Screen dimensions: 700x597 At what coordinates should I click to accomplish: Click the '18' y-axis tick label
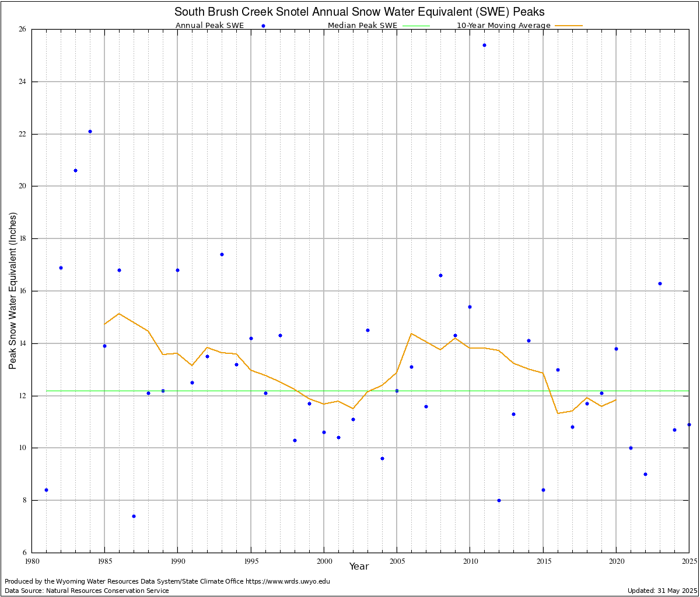24,238
